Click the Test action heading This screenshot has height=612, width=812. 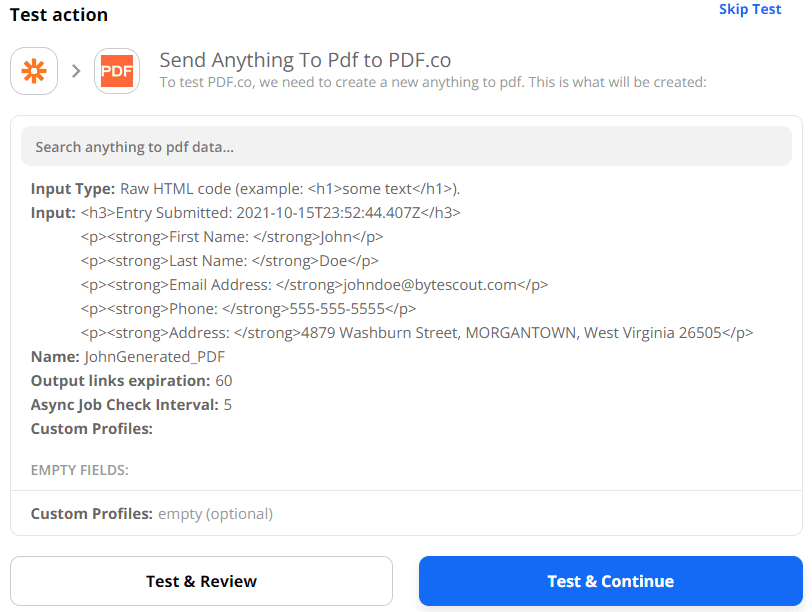click(58, 15)
